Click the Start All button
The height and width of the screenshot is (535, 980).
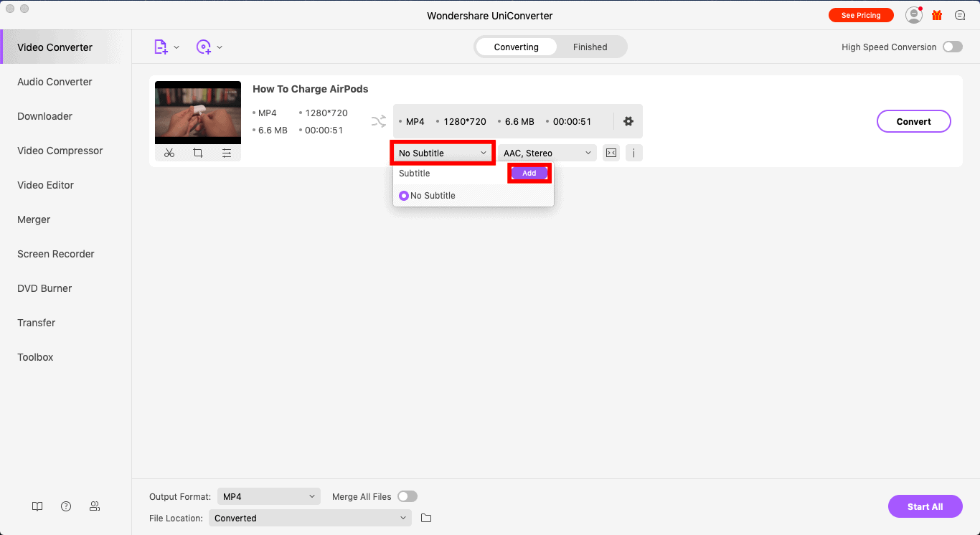[925, 506]
